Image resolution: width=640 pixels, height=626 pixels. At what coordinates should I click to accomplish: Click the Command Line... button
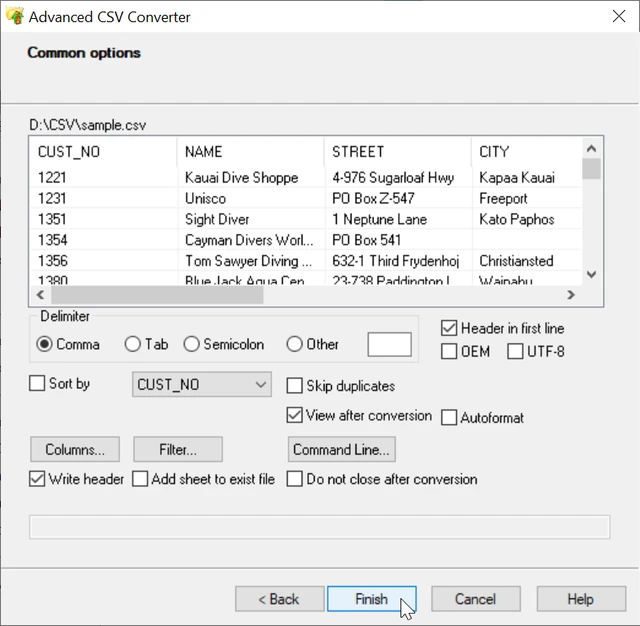[342, 450]
